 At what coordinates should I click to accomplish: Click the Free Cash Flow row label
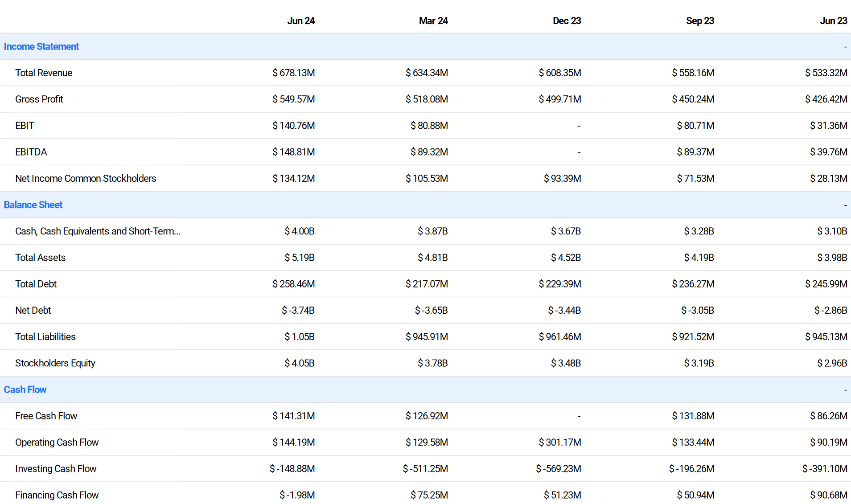(x=46, y=416)
